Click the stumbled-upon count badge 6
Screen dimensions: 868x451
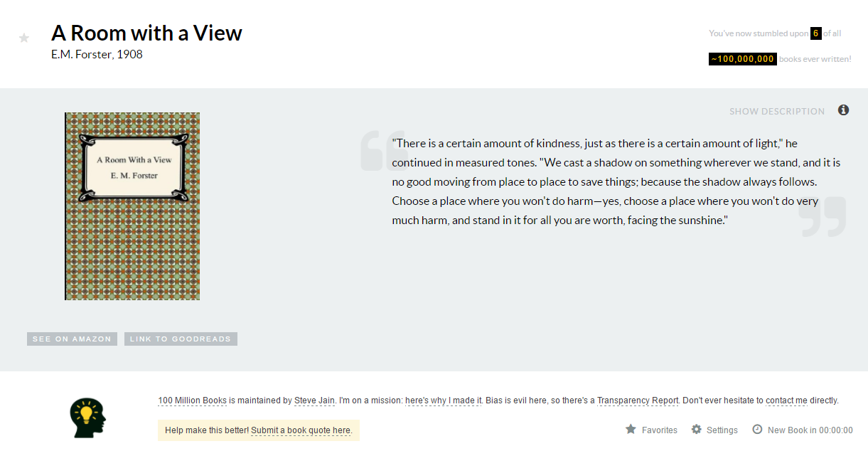pyautogui.click(x=816, y=33)
